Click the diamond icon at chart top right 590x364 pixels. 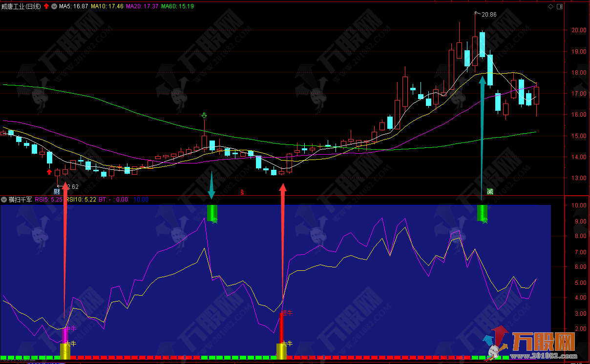pos(551,6)
